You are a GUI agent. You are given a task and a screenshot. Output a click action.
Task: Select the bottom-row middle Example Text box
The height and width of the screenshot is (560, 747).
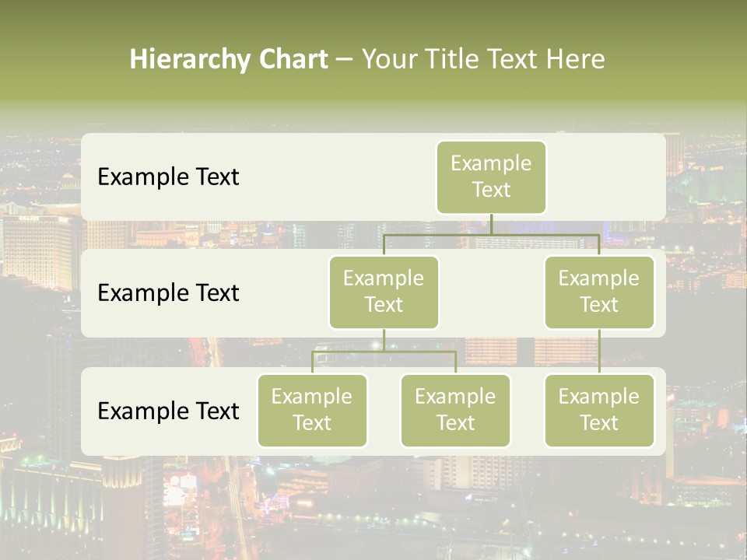click(x=455, y=410)
